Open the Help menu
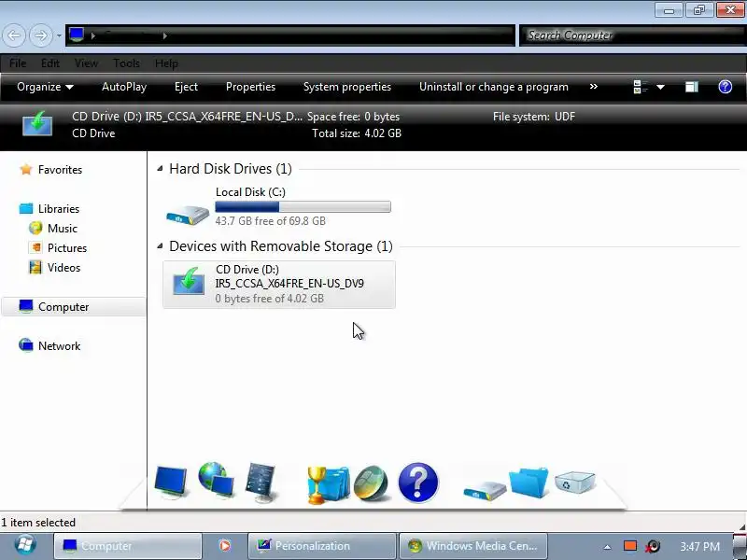 [166, 63]
